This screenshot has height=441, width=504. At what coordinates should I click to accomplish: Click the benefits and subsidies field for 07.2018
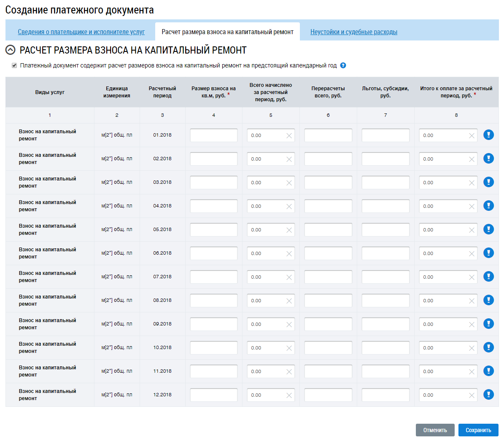point(385,277)
